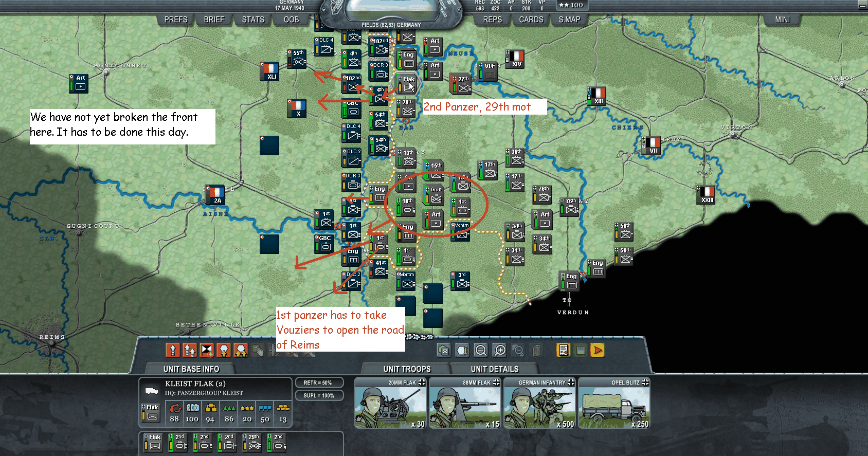The height and width of the screenshot is (456, 868).
Task: Select the 3rd division counter
Action: click(460, 281)
